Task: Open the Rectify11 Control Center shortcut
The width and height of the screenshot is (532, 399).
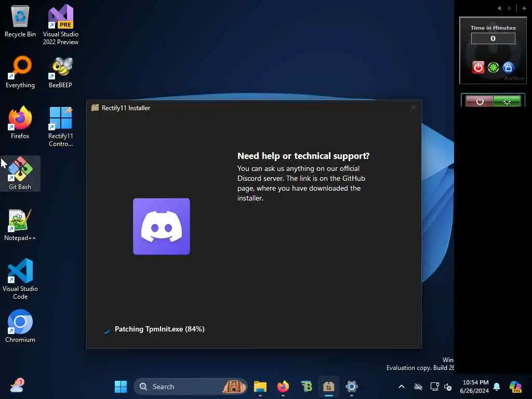Action: coord(61,126)
